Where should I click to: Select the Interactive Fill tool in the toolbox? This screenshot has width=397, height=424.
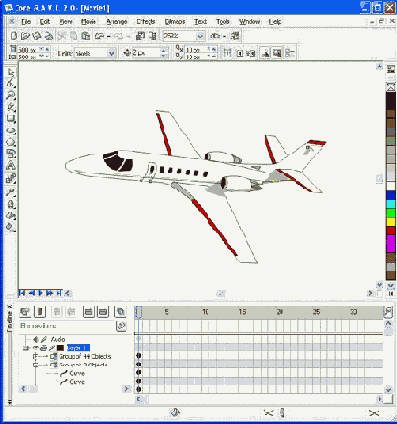point(11,227)
